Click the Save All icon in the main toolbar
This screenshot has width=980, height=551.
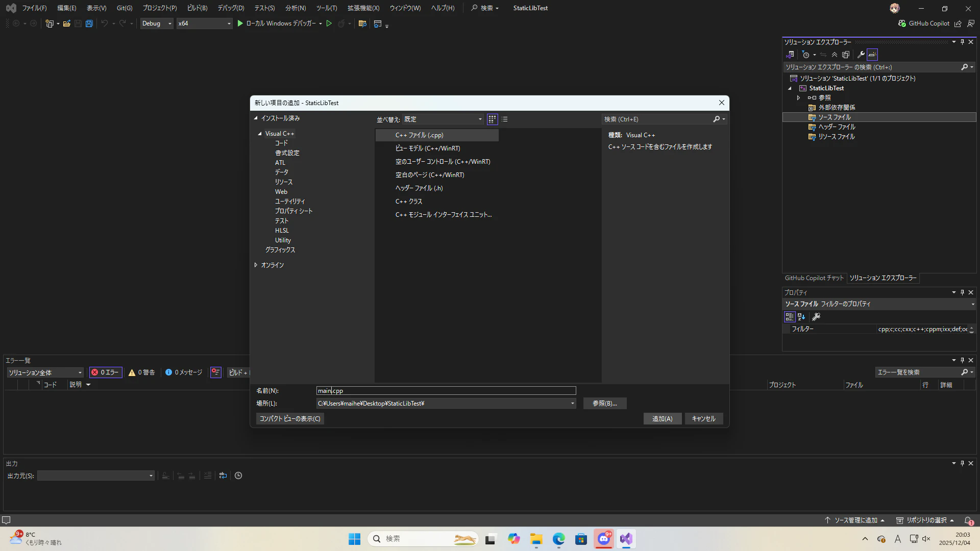point(89,23)
